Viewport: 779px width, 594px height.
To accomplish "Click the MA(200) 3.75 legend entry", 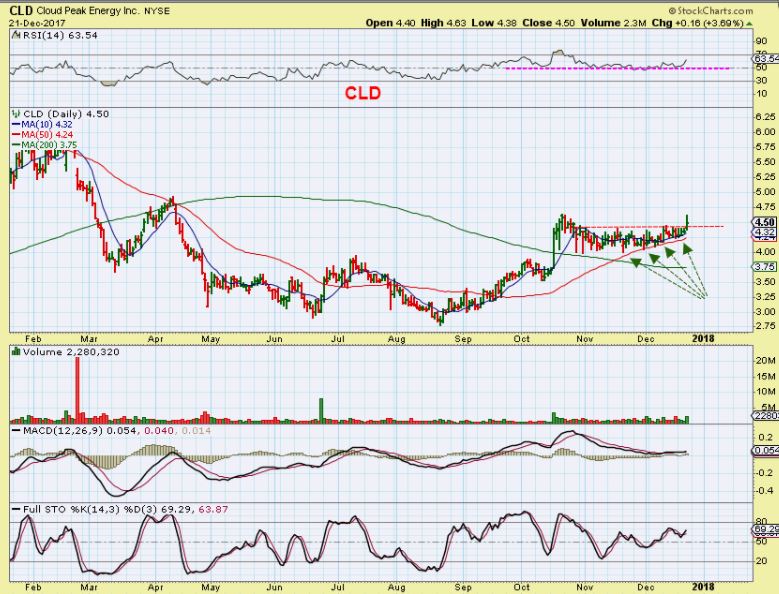I will pos(49,145).
